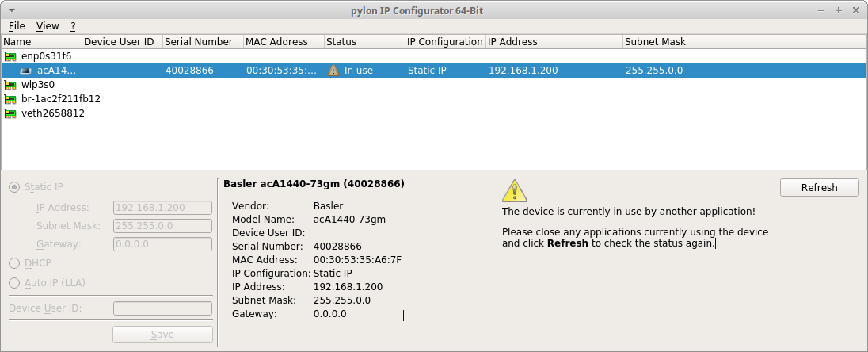
Task: Click the truncated MAC 00:30:53:35 cell
Action: coord(282,71)
